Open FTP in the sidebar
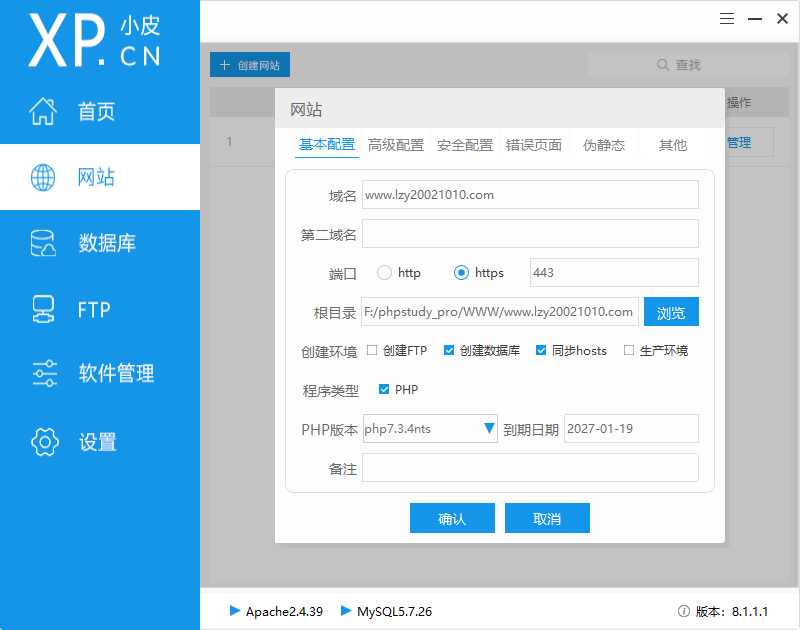 coord(100,309)
